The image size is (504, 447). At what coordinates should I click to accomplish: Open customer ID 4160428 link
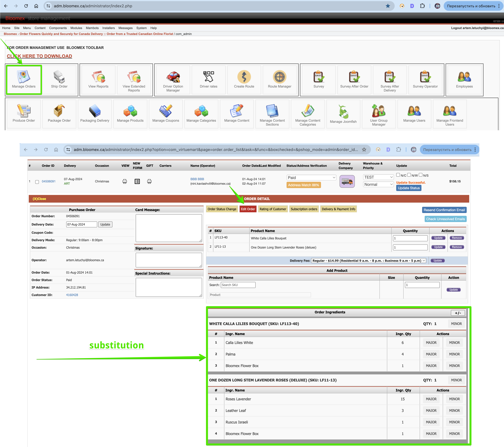coord(72,295)
